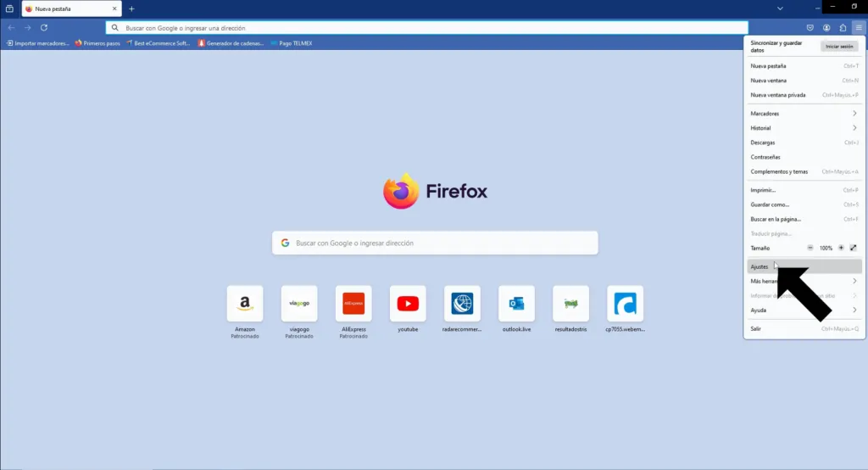Go forward one page
Image resolution: width=868 pixels, height=470 pixels.
pos(27,28)
